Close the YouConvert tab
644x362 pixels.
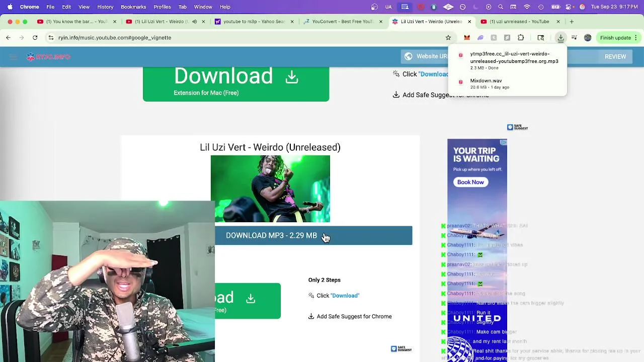pos(380,22)
